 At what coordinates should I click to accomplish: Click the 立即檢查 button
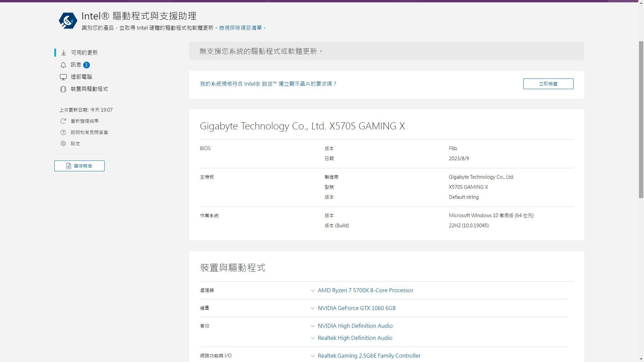[548, 84]
